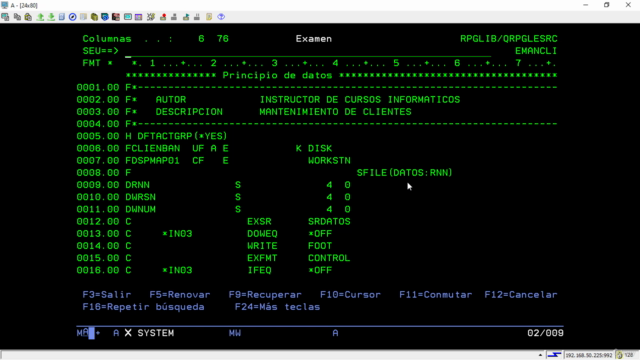Image resolution: width=640 pixels, height=360 pixels.
Task: Click the WRITE operation code
Action: click(x=262, y=246)
